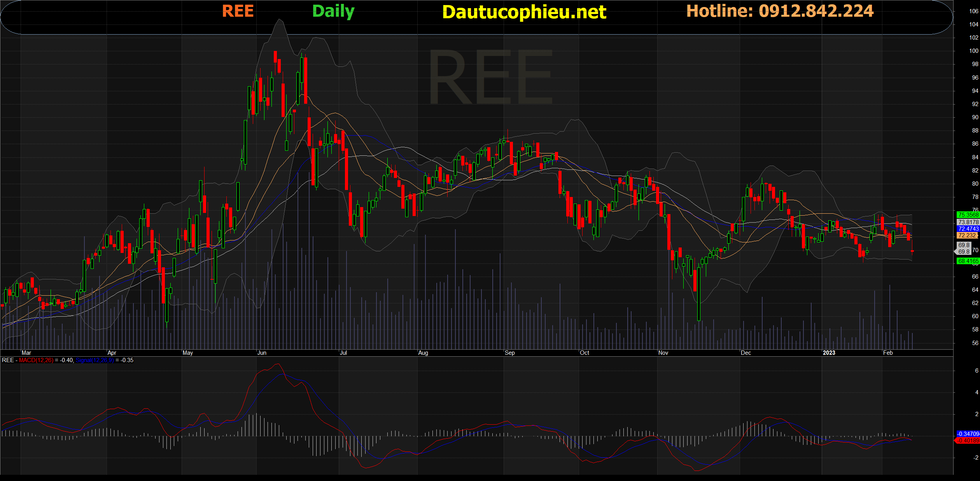Open the Dautucophieu.net website link
980x481 pixels.
pos(524,12)
